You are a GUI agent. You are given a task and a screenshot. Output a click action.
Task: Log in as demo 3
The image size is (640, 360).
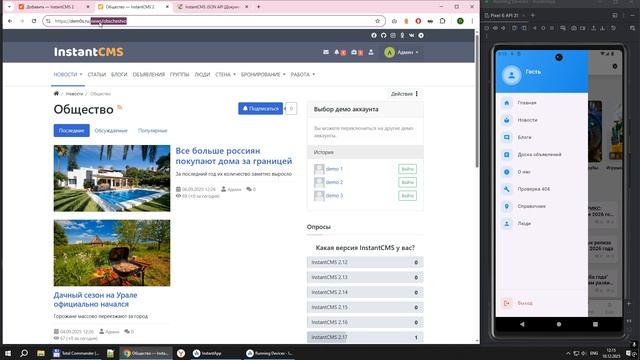407,196
